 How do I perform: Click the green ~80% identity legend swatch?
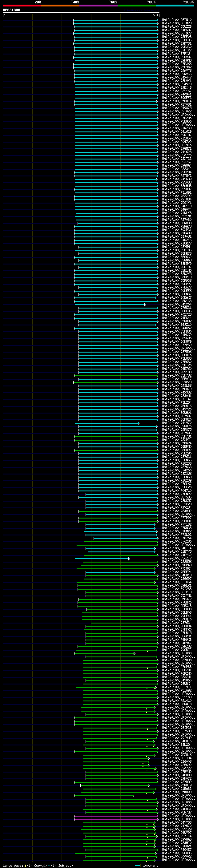pos(137,6)
